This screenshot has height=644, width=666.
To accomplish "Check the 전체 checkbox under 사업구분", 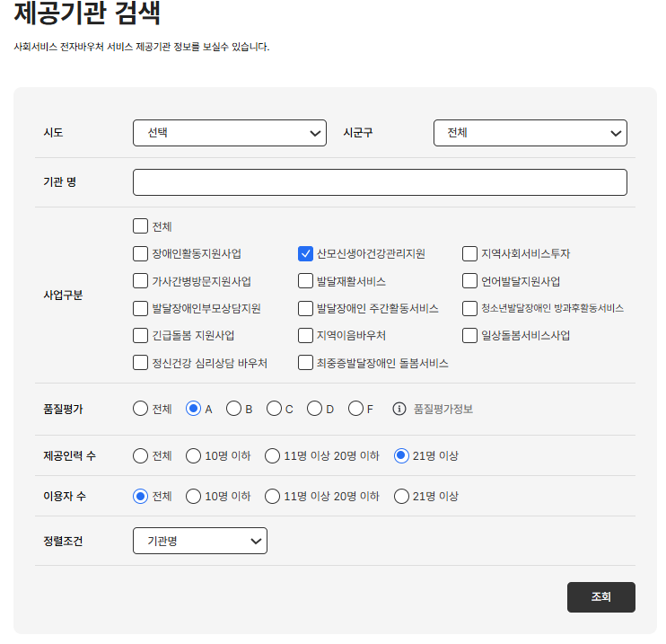I will (140, 226).
